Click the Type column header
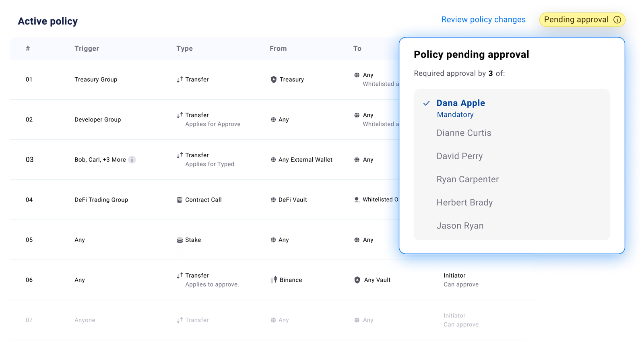Screen dimensions: 644x340 coord(184,49)
